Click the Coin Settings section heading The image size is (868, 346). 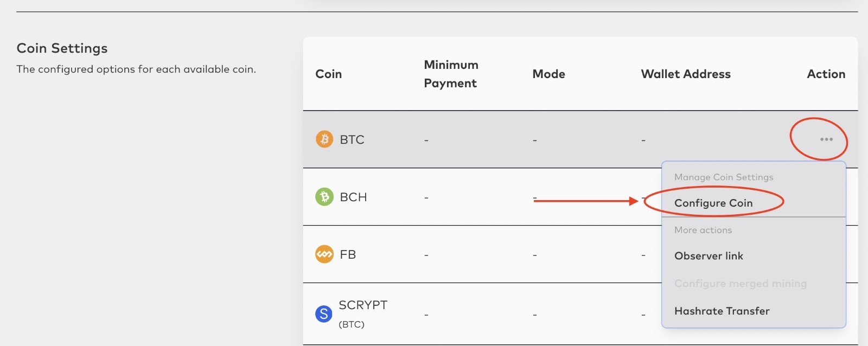pyautogui.click(x=62, y=48)
